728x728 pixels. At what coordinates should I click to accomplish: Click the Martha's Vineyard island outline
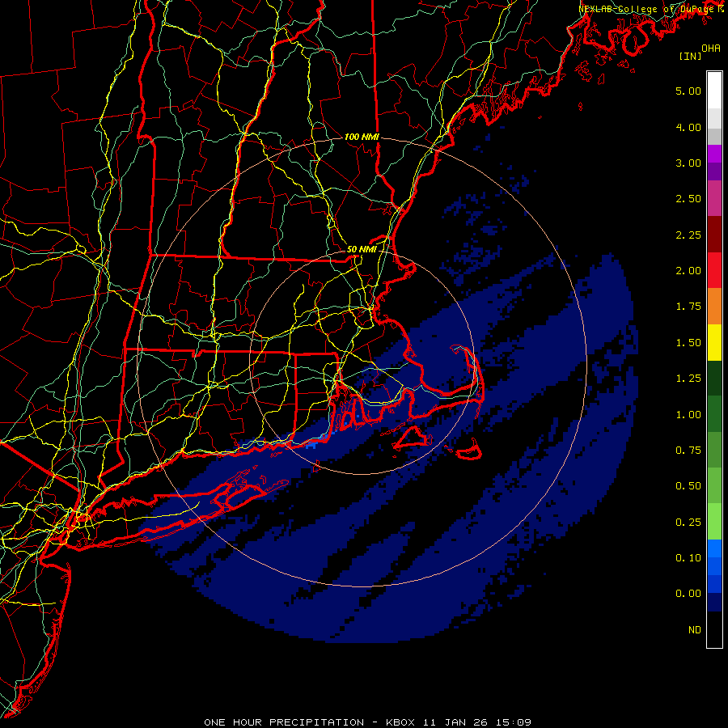click(413, 438)
